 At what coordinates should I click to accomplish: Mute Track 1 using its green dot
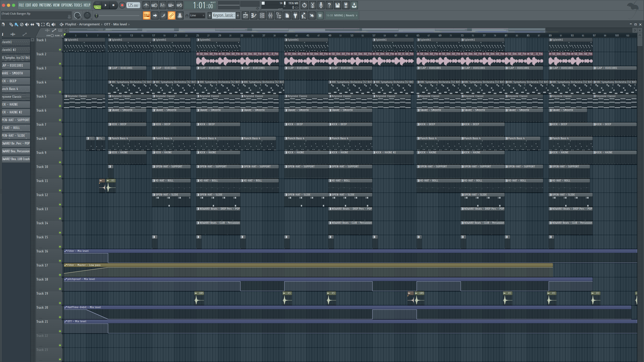60,50
